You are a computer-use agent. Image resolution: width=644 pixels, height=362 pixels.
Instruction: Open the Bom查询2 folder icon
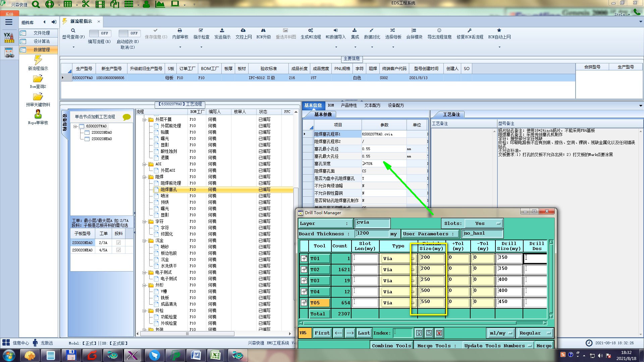(x=38, y=79)
